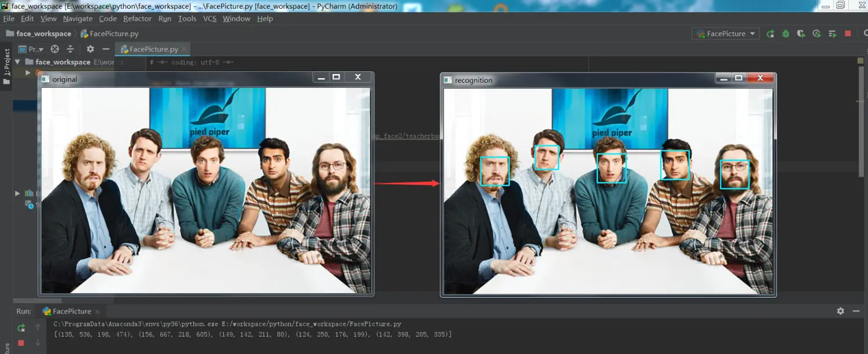Open the Help menu
Image resolution: width=868 pixels, height=354 pixels.
pos(265,19)
